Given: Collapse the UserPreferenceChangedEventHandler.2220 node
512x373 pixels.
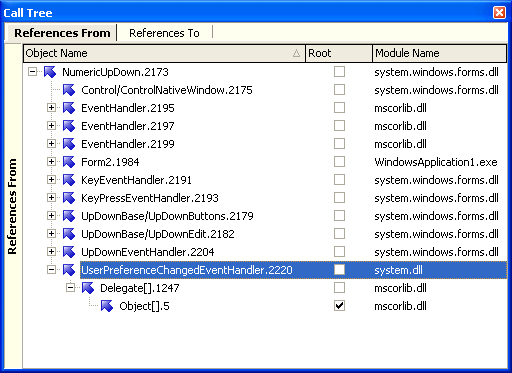Looking at the screenshot, I should 51,270.
